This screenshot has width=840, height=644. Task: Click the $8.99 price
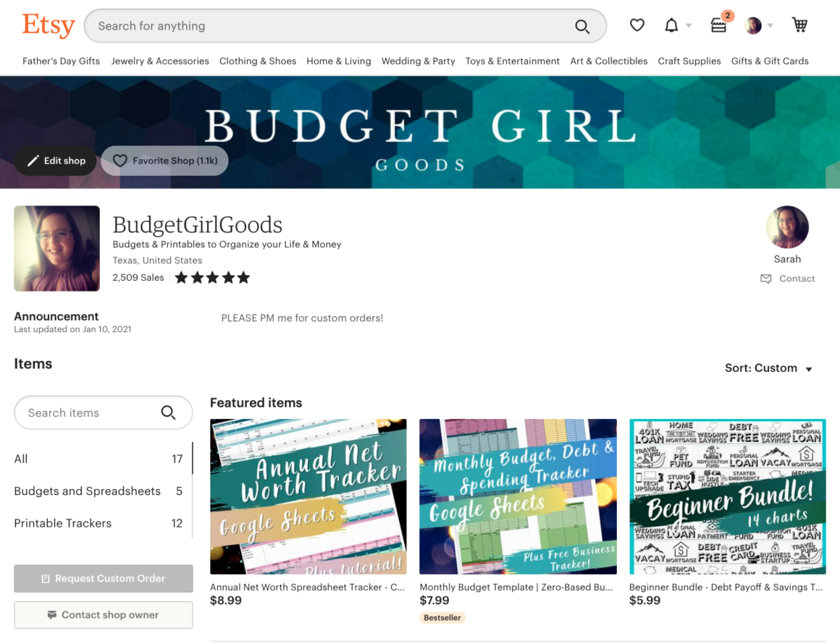click(225, 601)
